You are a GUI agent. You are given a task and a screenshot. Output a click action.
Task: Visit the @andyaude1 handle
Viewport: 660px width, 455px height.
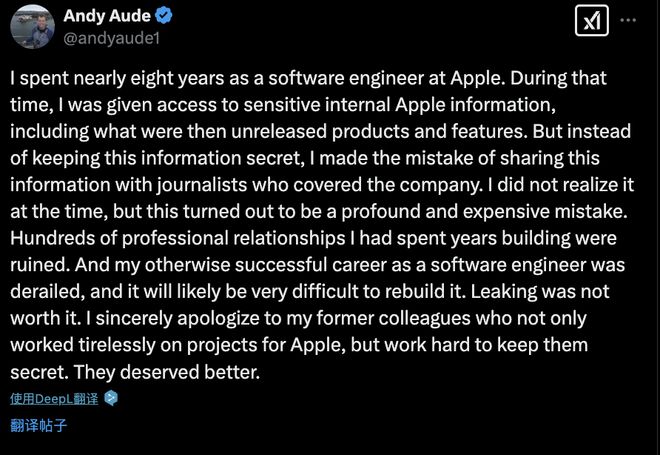tap(112, 38)
